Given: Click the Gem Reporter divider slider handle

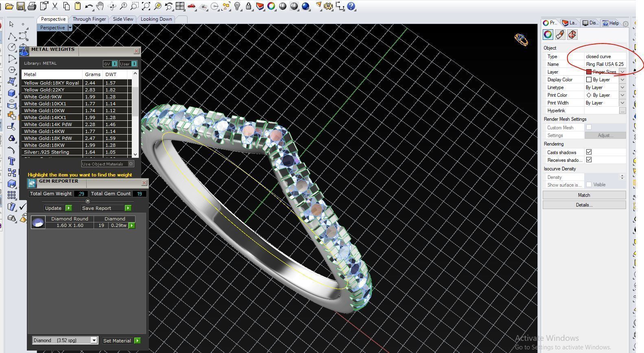Looking at the screenshot, I should (x=88, y=201).
